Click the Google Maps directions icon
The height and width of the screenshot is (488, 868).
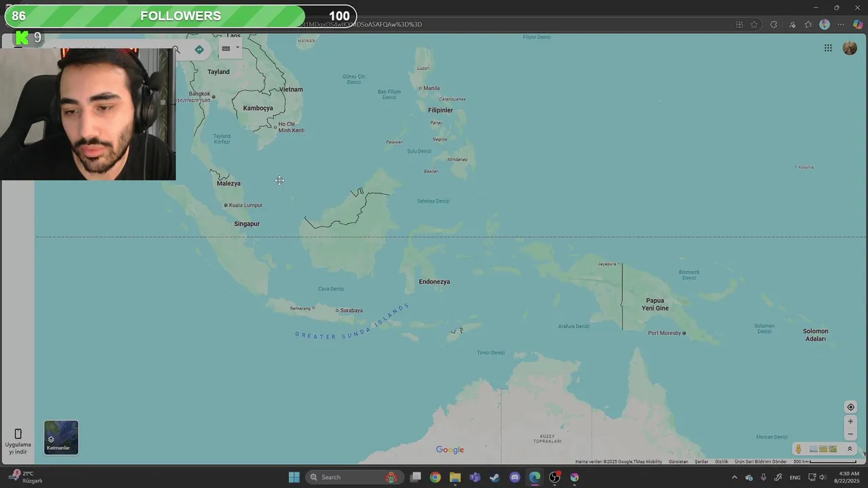tap(199, 49)
